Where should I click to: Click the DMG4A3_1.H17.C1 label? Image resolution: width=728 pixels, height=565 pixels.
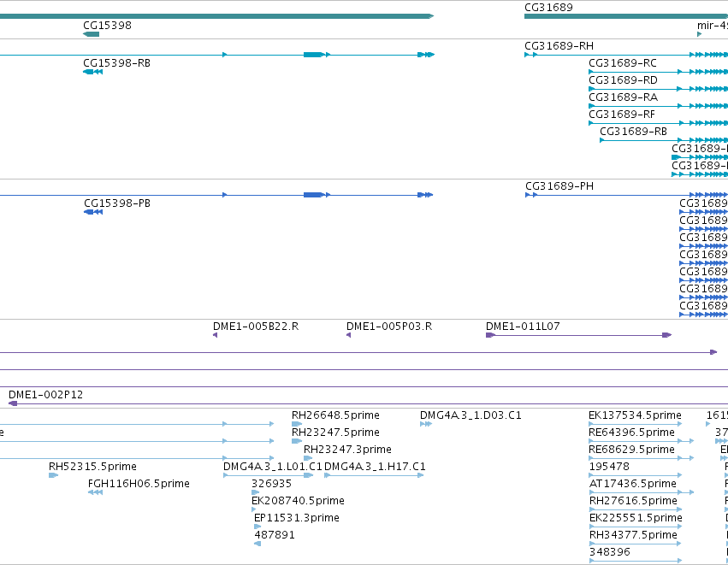(x=375, y=467)
